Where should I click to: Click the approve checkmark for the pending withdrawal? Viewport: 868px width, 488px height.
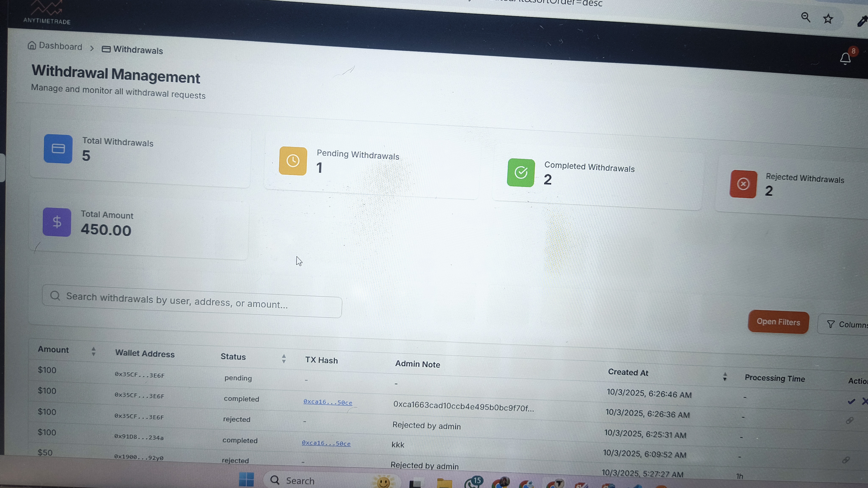(851, 401)
